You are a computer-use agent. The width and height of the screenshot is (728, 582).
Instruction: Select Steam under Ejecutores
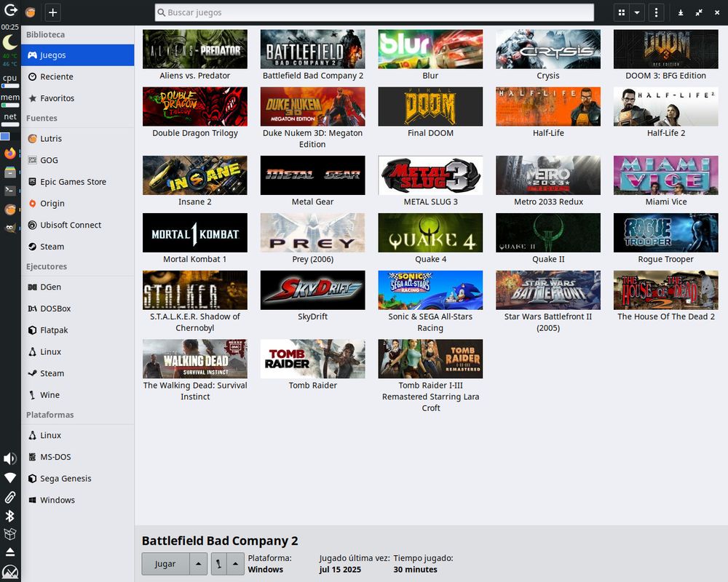(x=78, y=373)
